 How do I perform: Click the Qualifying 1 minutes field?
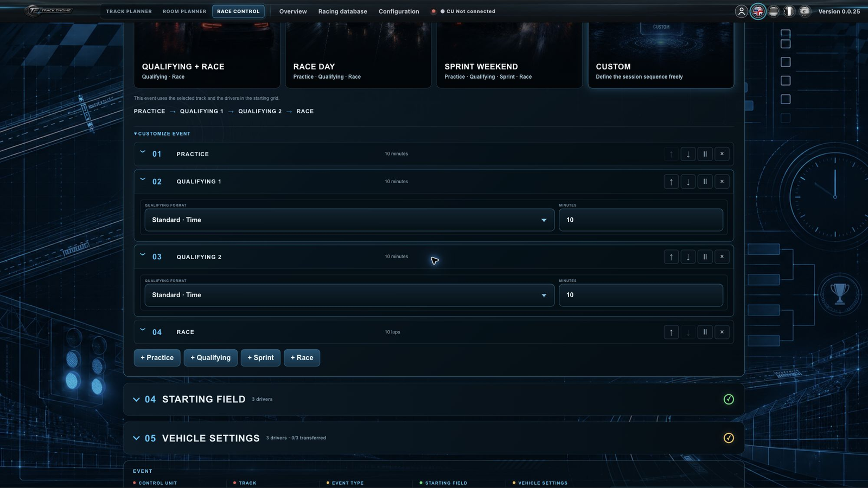pyautogui.click(x=641, y=220)
